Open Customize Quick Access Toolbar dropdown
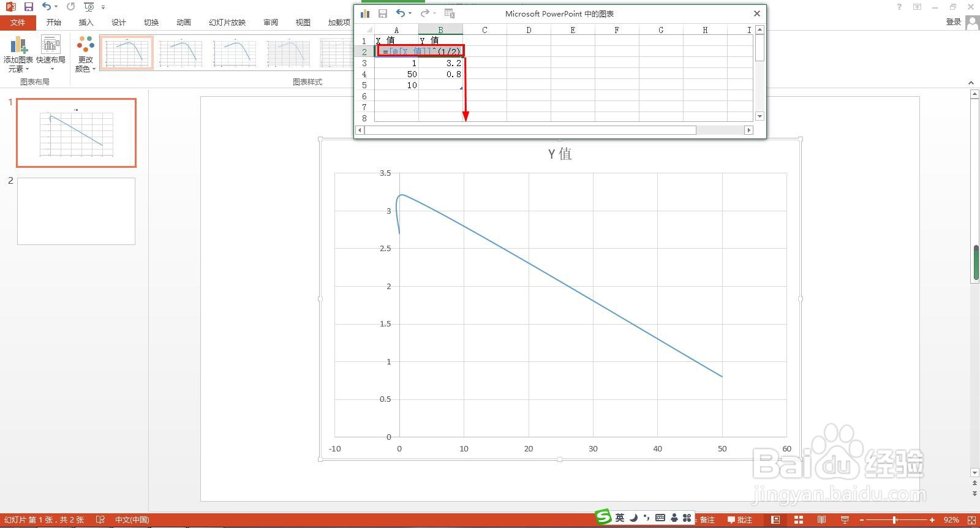980x528 pixels. coord(103,7)
